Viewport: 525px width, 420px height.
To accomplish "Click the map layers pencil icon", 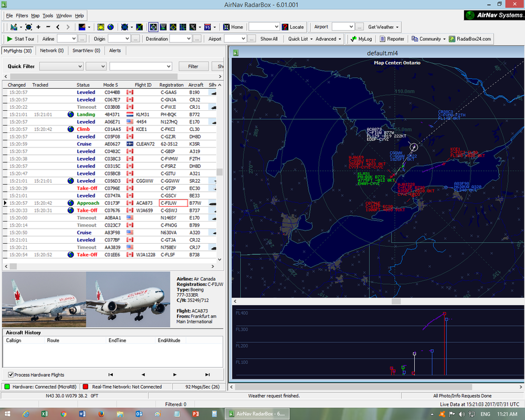I will coord(14,27).
